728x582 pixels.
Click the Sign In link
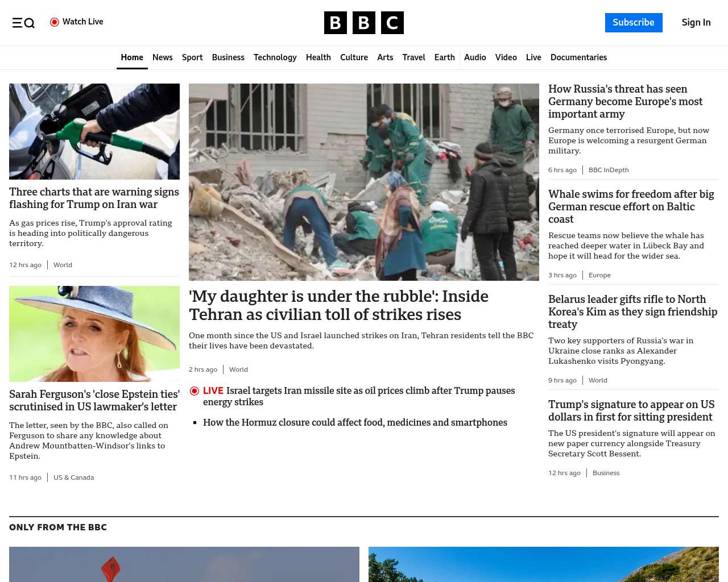click(x=696, y=23)
